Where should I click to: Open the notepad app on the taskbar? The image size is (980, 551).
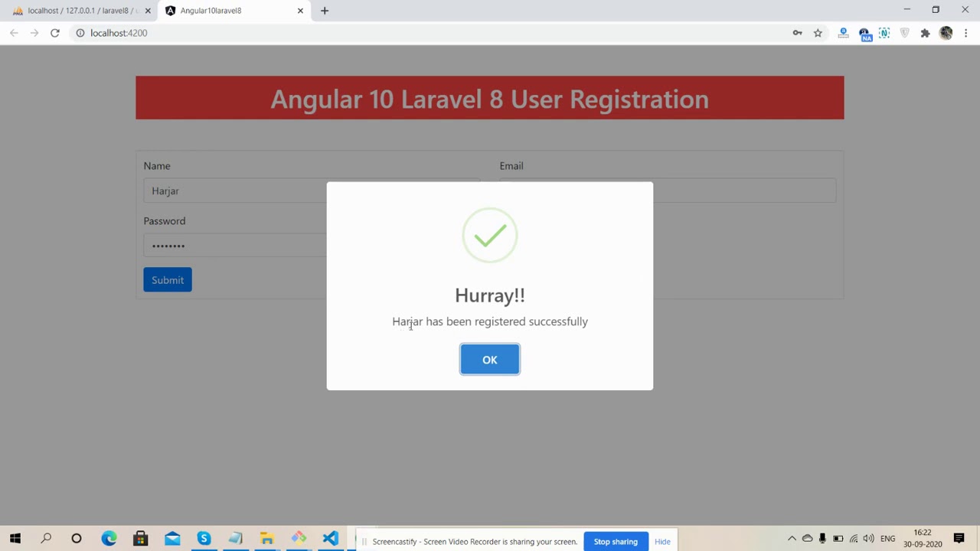click(x=235, y=539)
